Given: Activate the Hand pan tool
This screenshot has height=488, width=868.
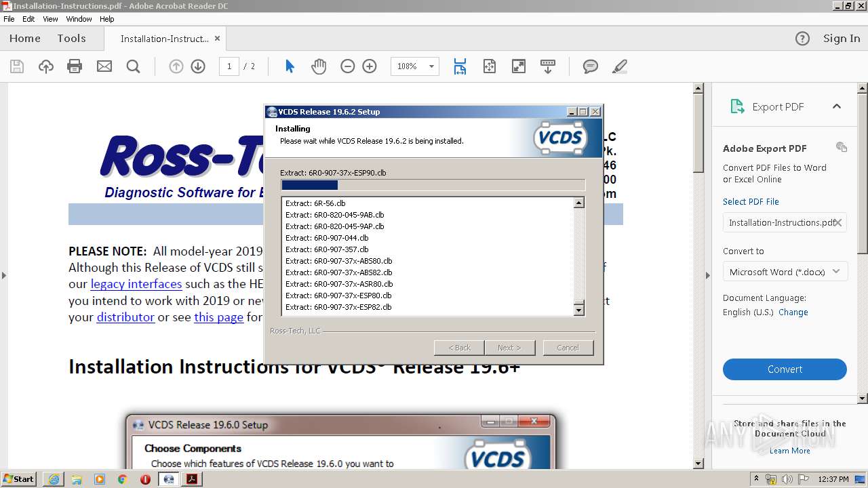Looking at the screenshot, I should point(319,66).
